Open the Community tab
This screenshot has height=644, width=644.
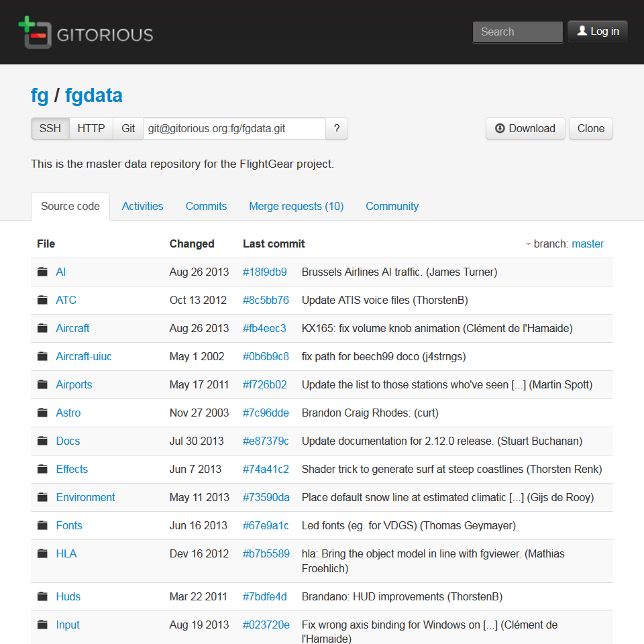[392, 206]
